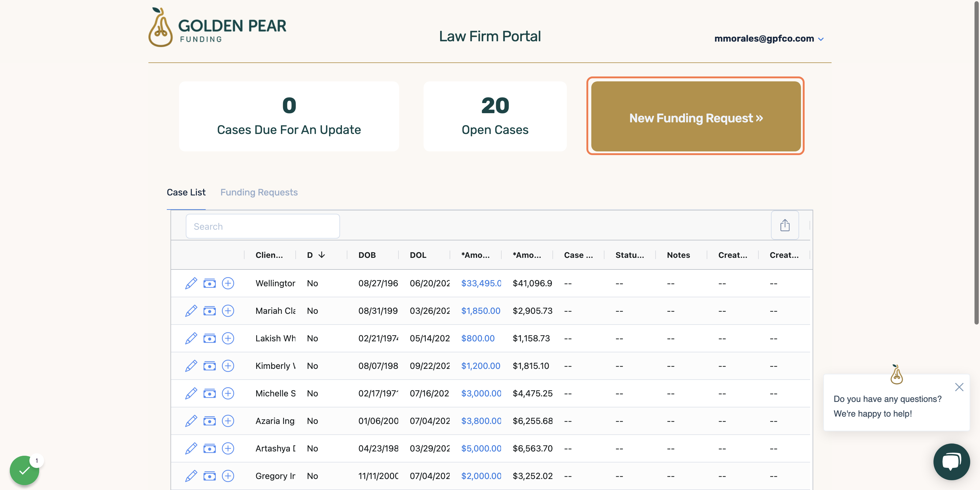Click the DOB column header
Screen dimensions: 980x490
click(x=367, y=255)
